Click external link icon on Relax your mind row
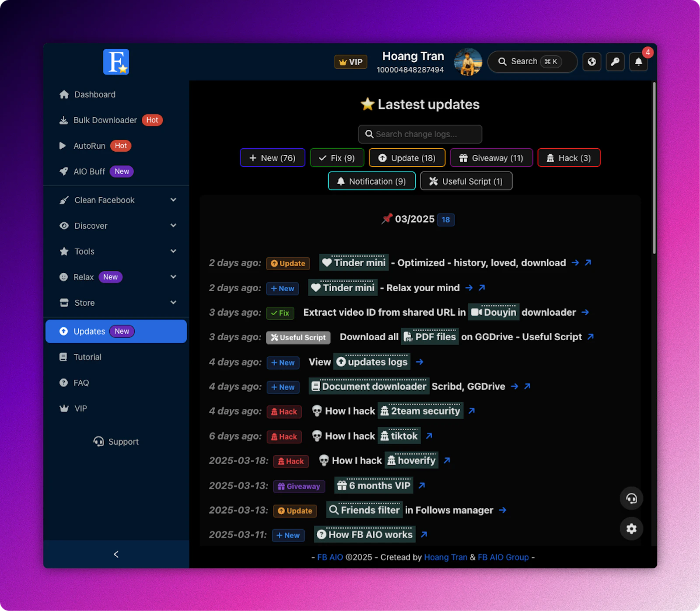This screenshot has height=611, width=700. tap(482, 288)
